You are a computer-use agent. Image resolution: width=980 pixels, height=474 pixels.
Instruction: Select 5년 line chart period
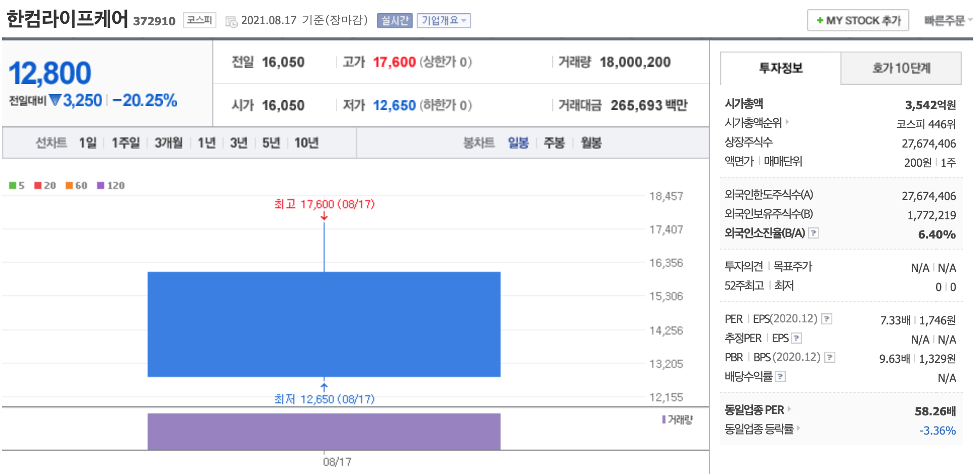click(x=271, y=143)
